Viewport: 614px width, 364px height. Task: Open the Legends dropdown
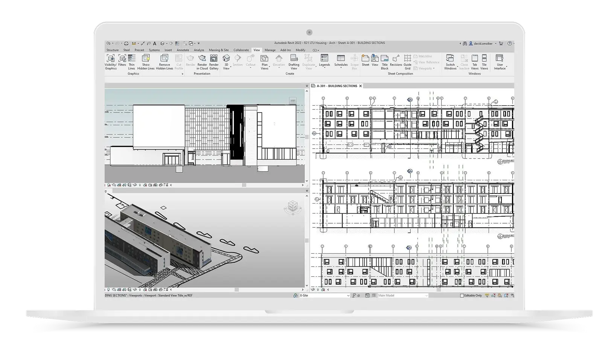pyautogui.click(x=325, y=61)
